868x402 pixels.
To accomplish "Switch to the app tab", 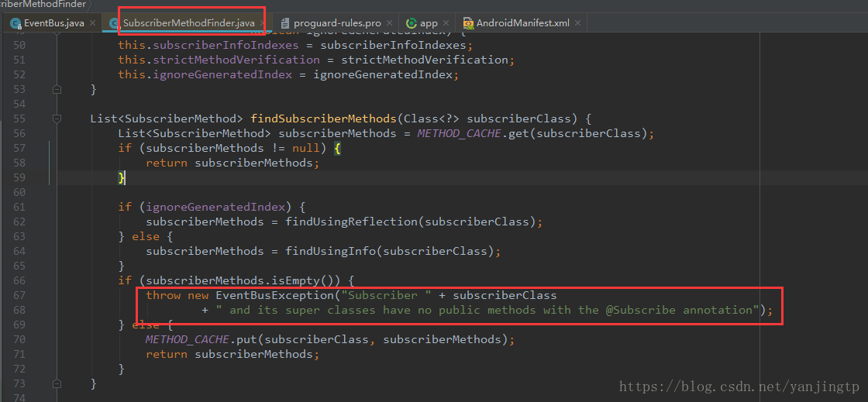I will pos(429,23).
